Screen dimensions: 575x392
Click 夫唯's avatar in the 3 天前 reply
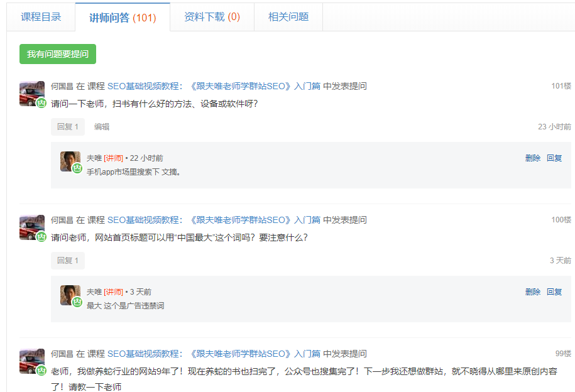(70, 295)
